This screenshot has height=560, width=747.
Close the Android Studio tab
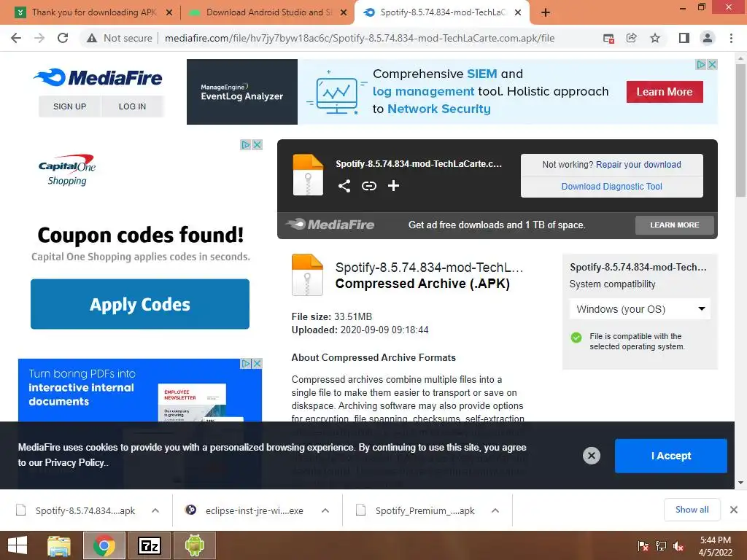point(344,12)
